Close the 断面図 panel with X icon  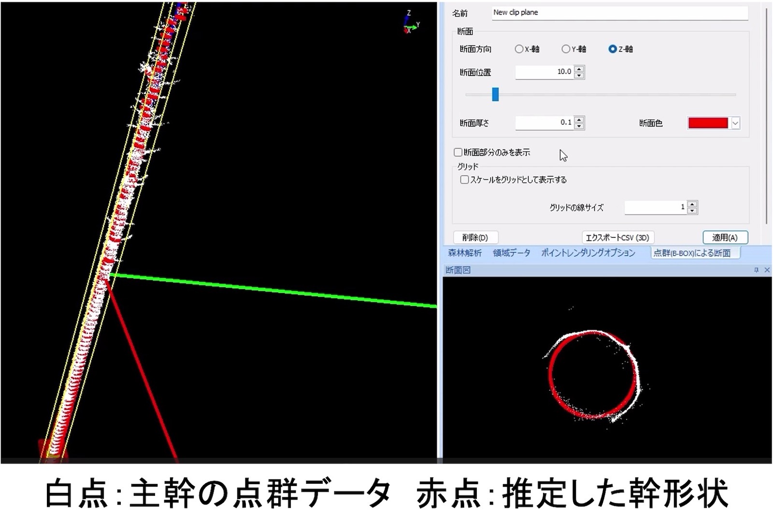(x=767, y=270)
